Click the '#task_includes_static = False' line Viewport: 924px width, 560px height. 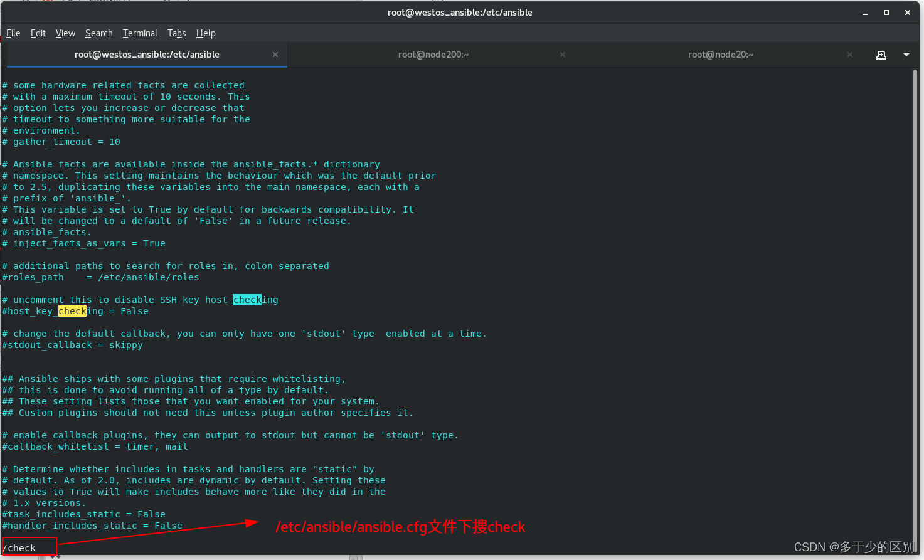coord(83,514)
